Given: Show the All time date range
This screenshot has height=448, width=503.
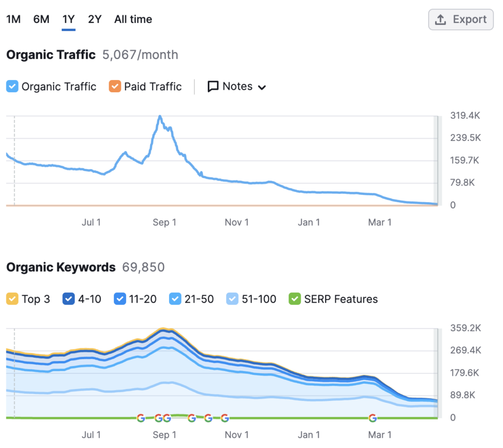Looking at the screenshot, I should pyautogui.click(x=133, y=20).
